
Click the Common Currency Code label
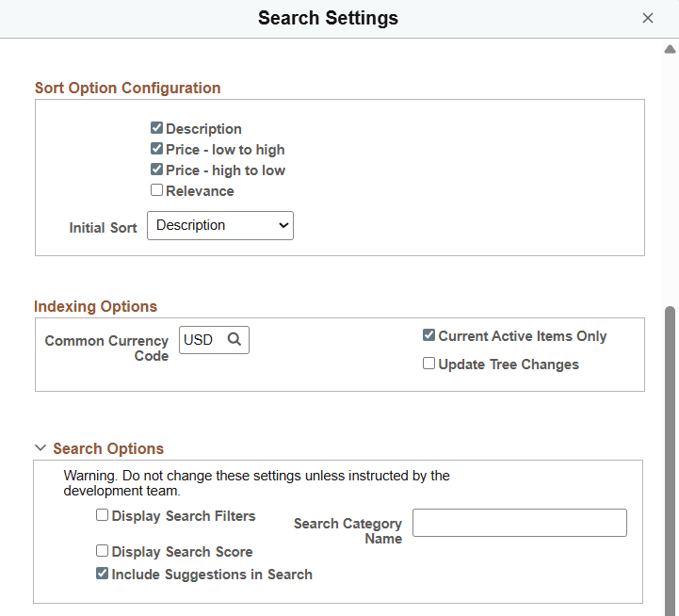[x=106, y=349]
